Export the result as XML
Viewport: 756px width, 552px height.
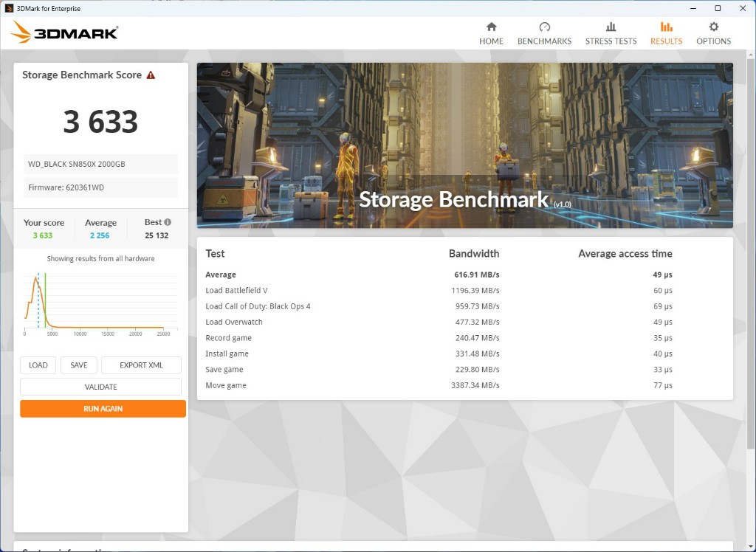point(141,365)
